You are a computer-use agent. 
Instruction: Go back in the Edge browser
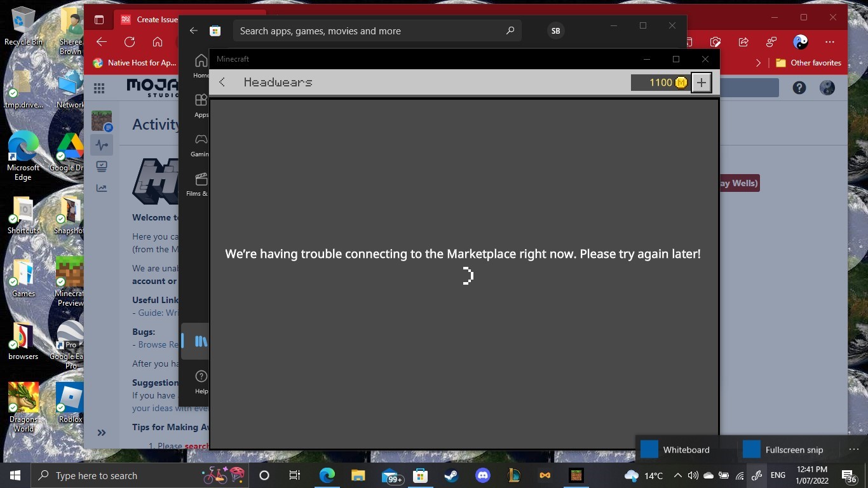102,42
